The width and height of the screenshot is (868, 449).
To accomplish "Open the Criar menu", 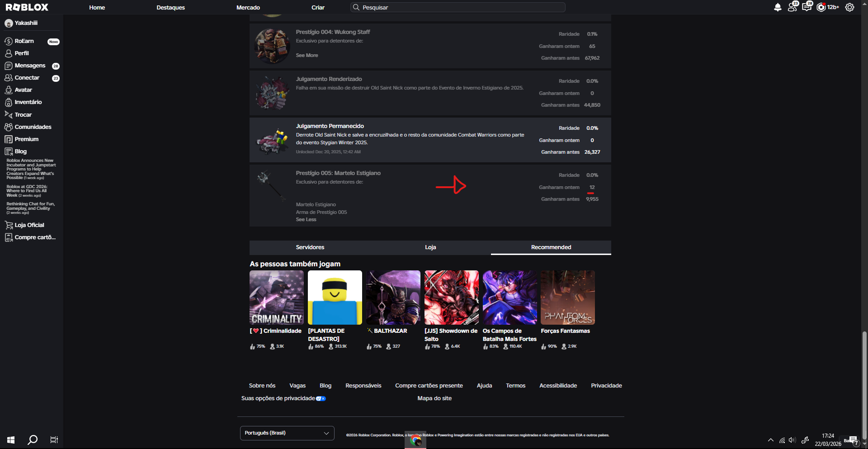I will pyautogui.click(x=318, y=7).
